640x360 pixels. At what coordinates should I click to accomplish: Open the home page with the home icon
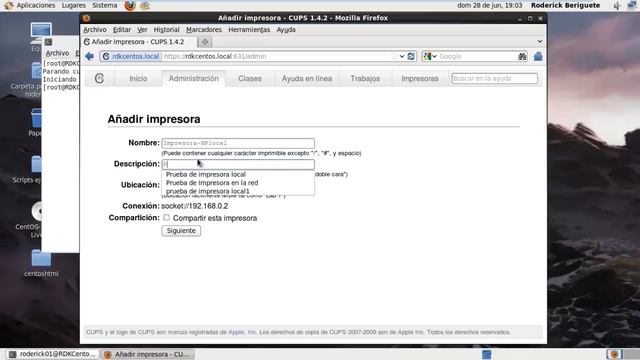click(x=538, y=56)
